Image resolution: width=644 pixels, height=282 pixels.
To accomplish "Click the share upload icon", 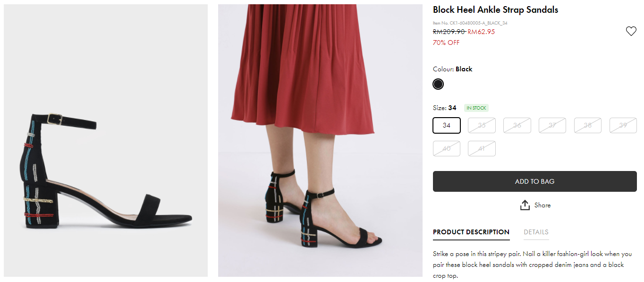I will point(525,205).
